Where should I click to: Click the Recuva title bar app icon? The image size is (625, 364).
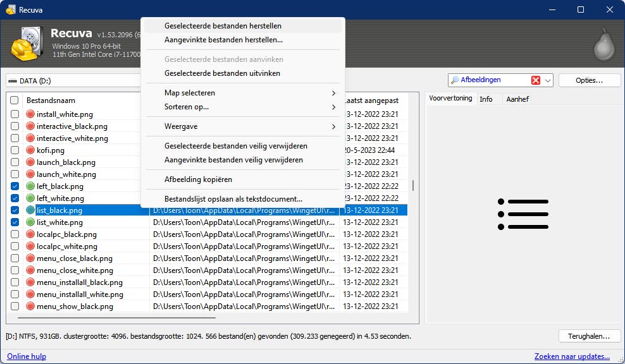click(10, 9)
